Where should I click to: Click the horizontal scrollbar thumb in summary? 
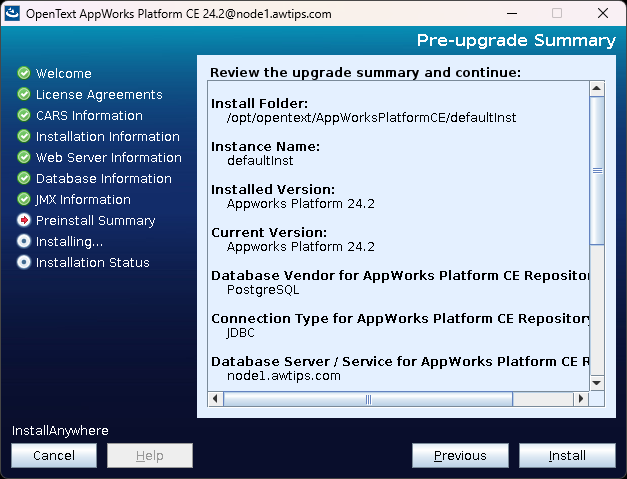point(368,399)
